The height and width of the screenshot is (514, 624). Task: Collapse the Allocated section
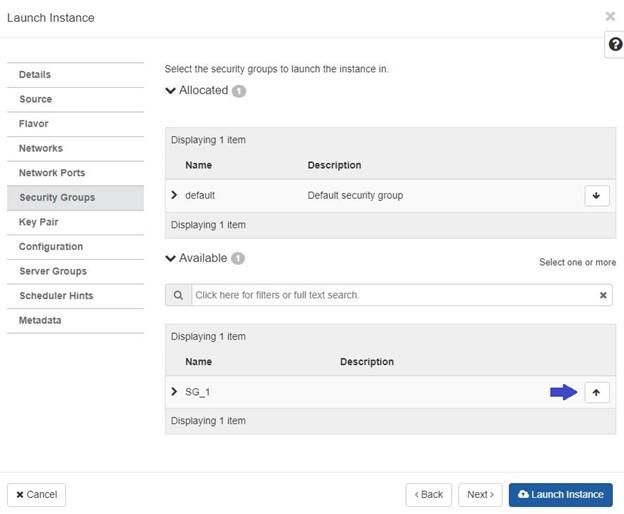click(170, 91)
